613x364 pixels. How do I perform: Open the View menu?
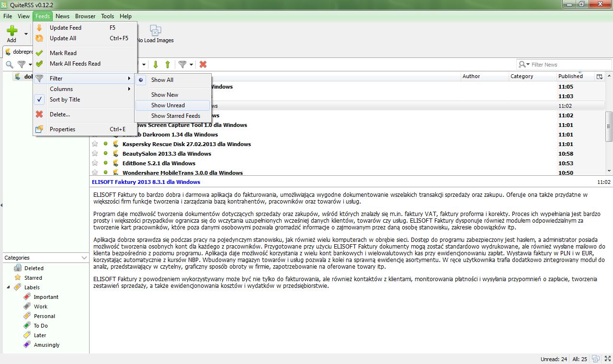pos(23,16)
